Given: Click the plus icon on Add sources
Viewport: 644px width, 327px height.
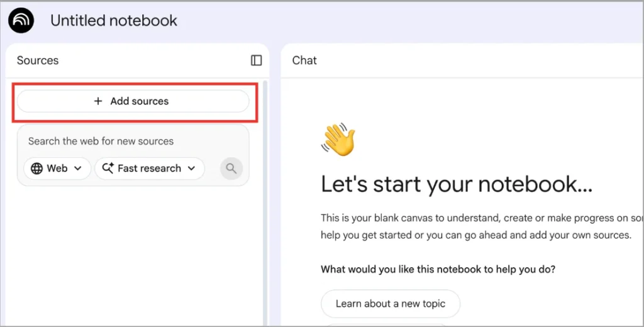Looking at the screenshot, I should coord(97,101).
